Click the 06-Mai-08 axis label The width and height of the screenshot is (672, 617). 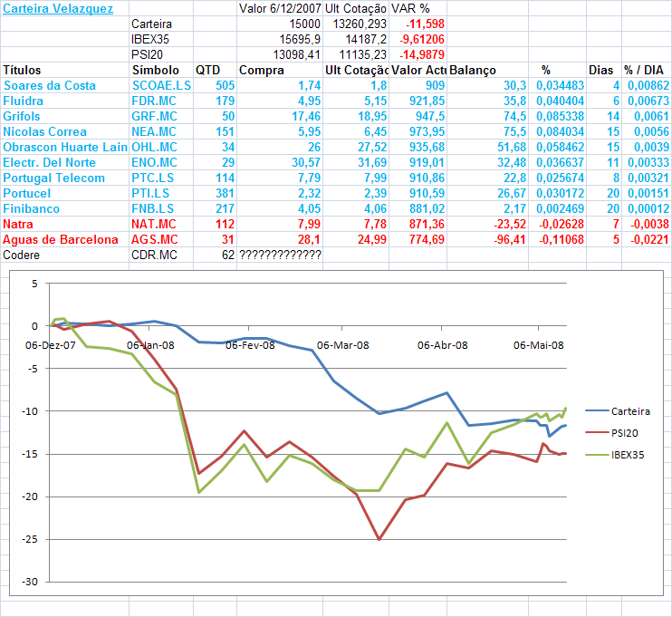[539, 345]
